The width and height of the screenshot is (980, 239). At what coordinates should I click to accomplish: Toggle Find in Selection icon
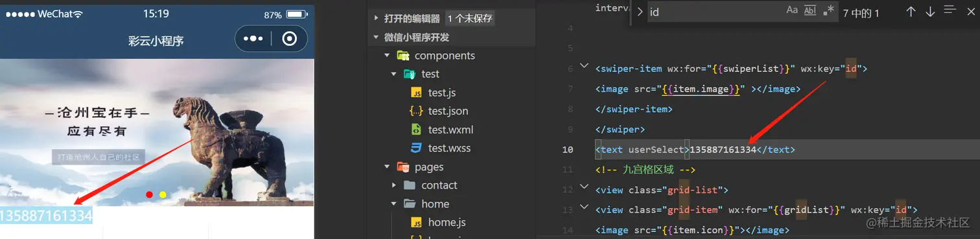(x=950, y=10)
